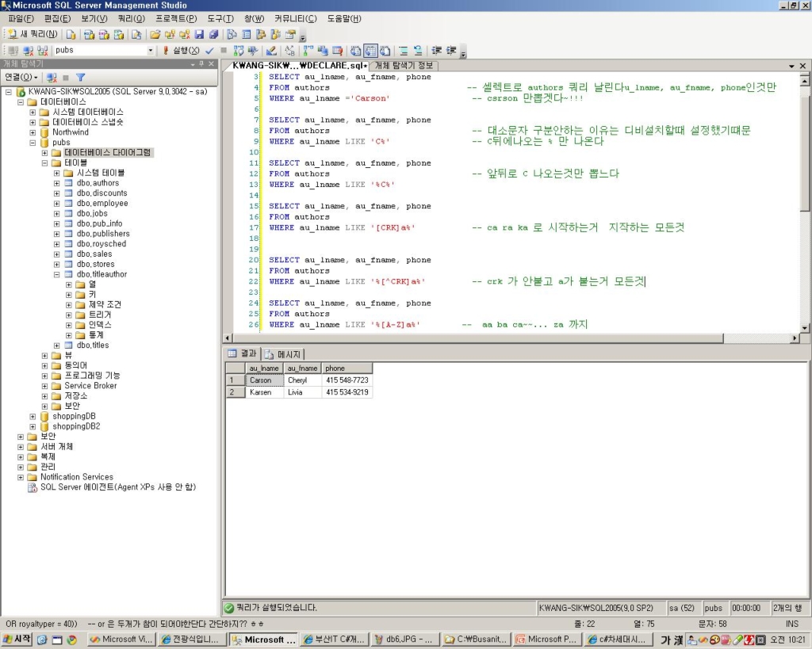Expand the shoppingDB database node
Image resolution: width=812 pixels, height=649 pixels.
click(x=33, y=417)
